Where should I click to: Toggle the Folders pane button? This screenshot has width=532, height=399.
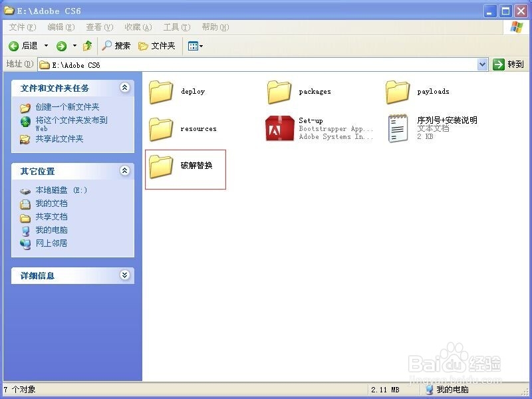point(157,46)
